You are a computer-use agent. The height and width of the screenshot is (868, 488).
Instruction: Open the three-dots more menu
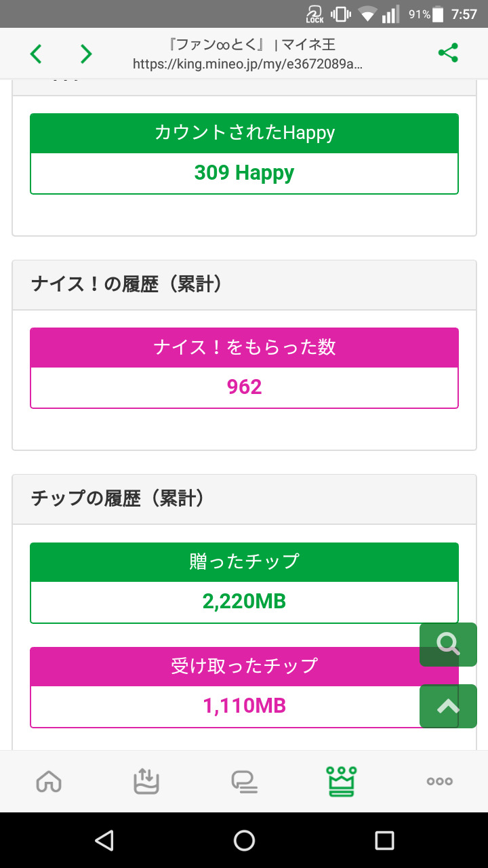tap(439, 782)
